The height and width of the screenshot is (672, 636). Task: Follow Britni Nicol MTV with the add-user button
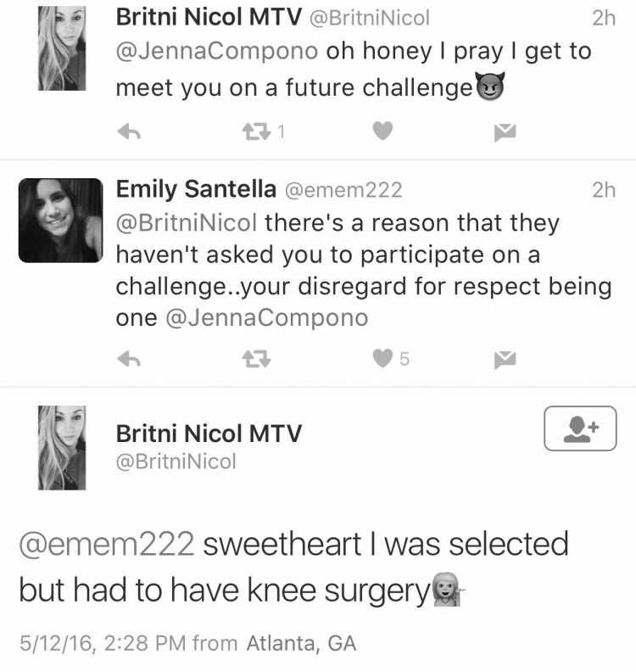pyautogui.click(x=580, y=428)
